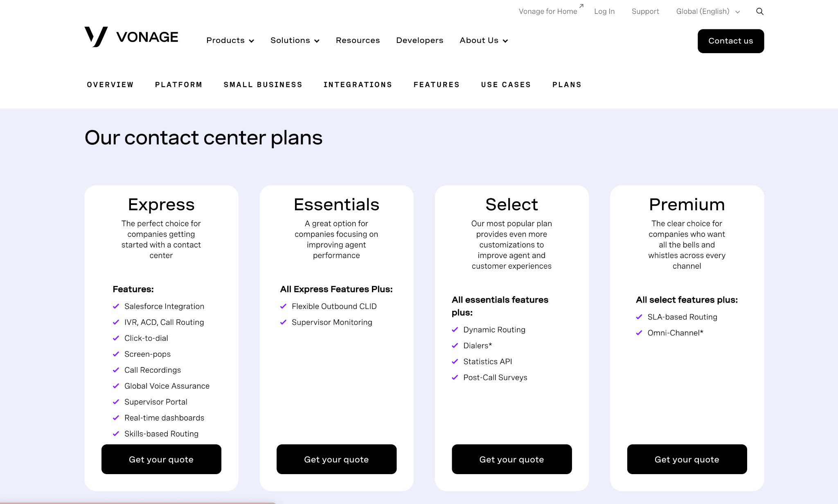Navigate to the FEATURES tab
Viewport: 838px width, 504px height.
[x=436, y=84]
